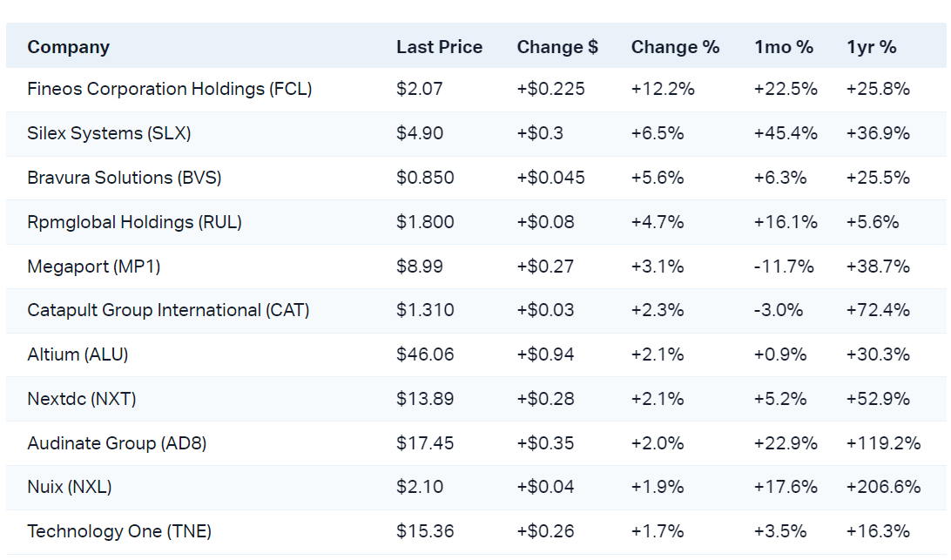Select Silex Systems (SLX) company name
Image resolution: width=951 pixels, height=560 pixels.
109,133
